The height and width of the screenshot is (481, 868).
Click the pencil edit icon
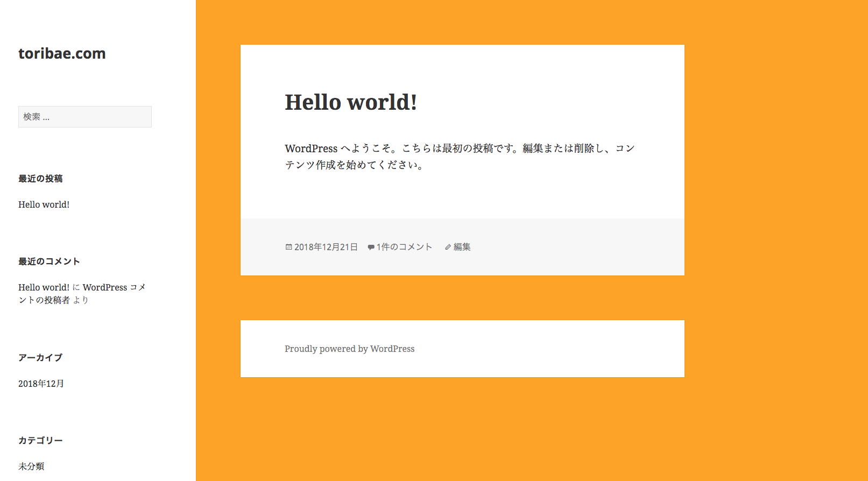click(x=448, y=247)
